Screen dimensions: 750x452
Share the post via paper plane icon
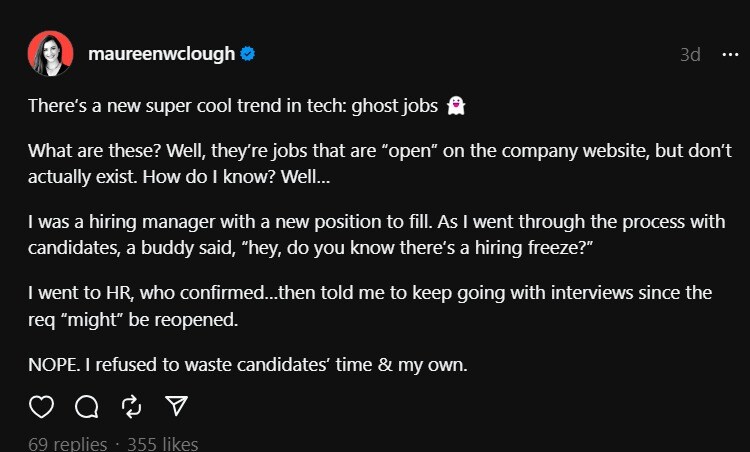coord(176,406)
